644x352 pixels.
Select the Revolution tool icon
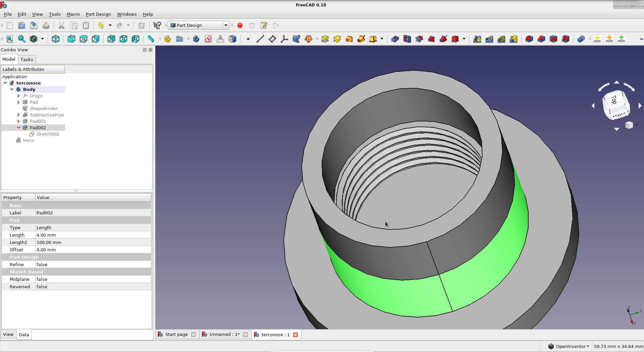337,39
